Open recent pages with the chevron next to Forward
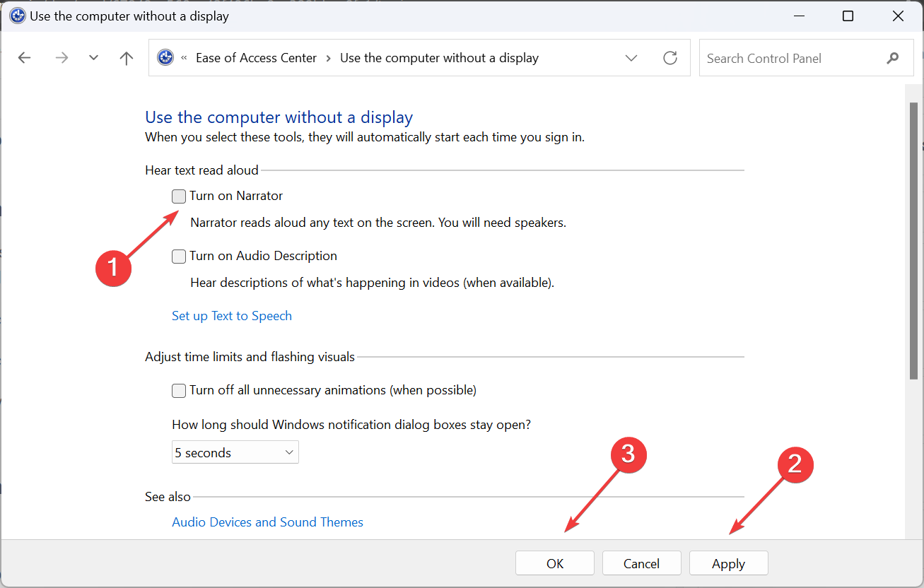 click(x=93, y=57)
